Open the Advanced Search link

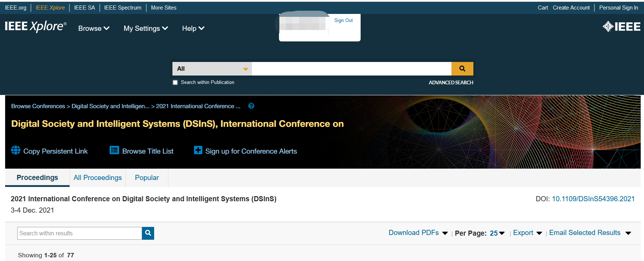pyautogui.click(x=451, y=82)
